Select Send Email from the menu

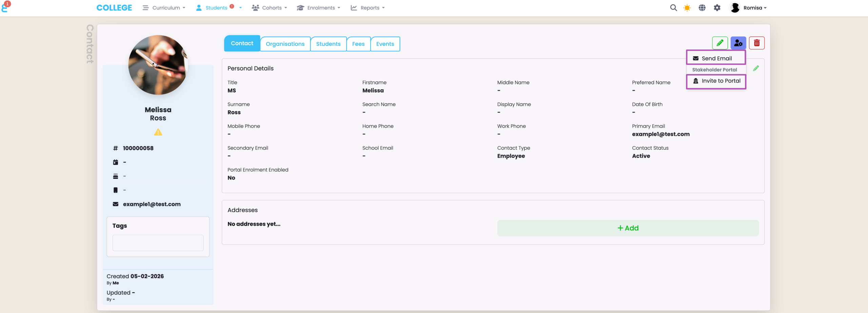coord(716,58)
